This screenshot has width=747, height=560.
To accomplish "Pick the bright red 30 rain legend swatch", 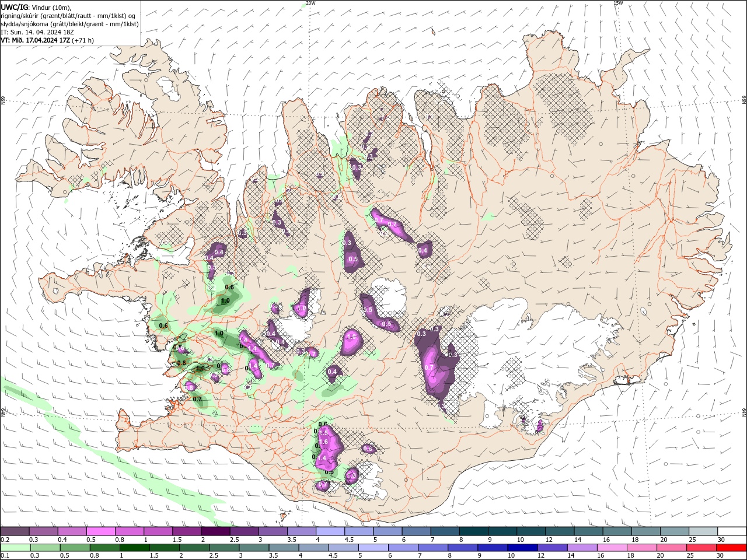I will pos(731,548).
